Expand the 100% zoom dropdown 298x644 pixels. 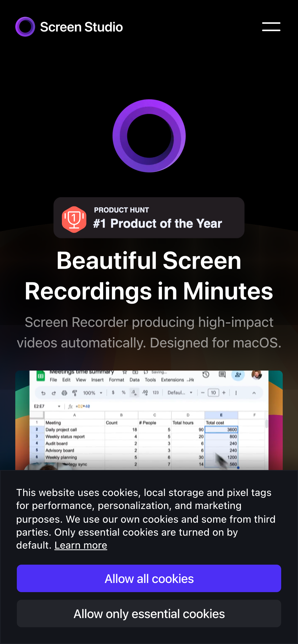click(93, 393)
